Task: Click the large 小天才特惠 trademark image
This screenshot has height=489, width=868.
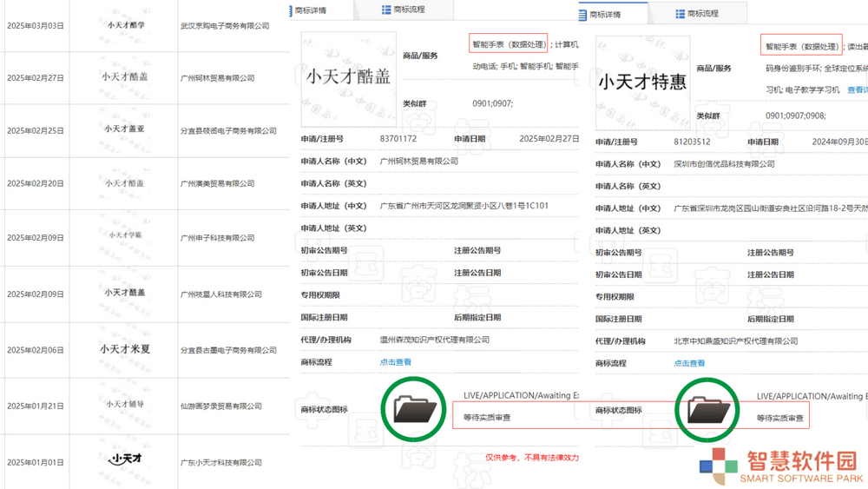Action: pos(642,83)
